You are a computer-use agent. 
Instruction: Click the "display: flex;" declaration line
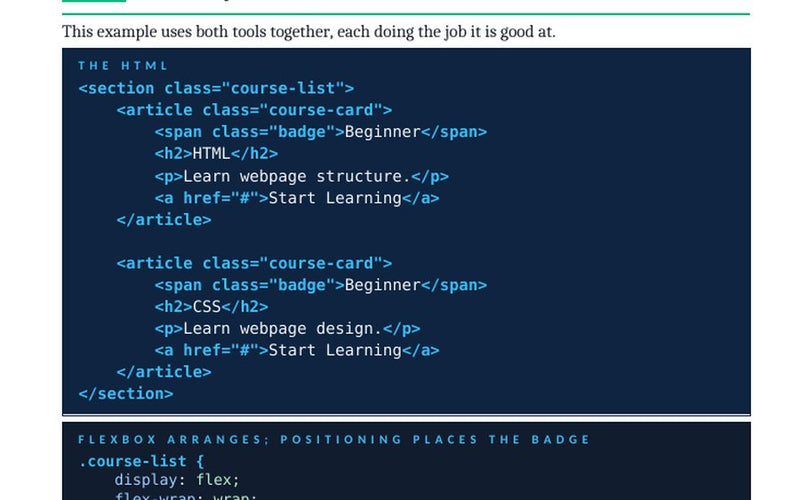(x=177, y=480)
